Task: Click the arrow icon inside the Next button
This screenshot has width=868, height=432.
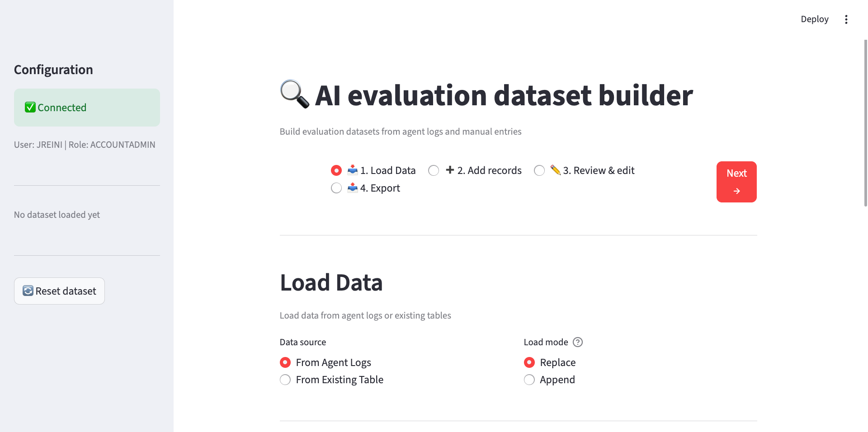Action: (736, 190)
